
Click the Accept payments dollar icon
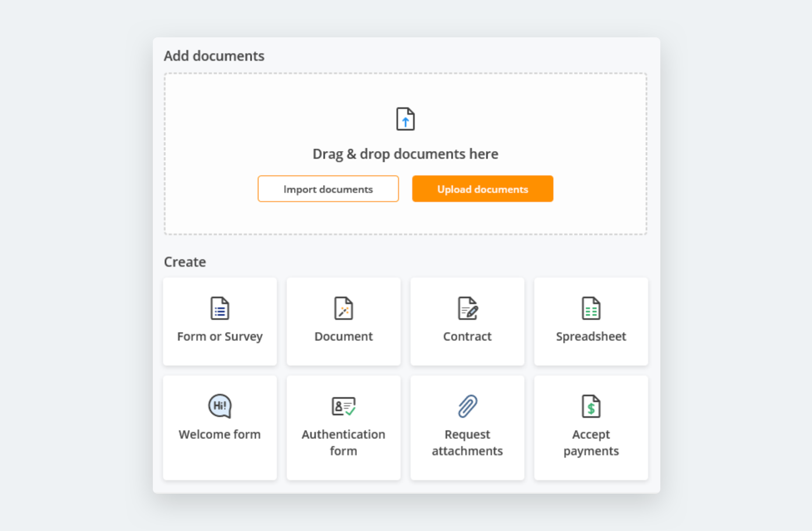(x=591, y=406)
